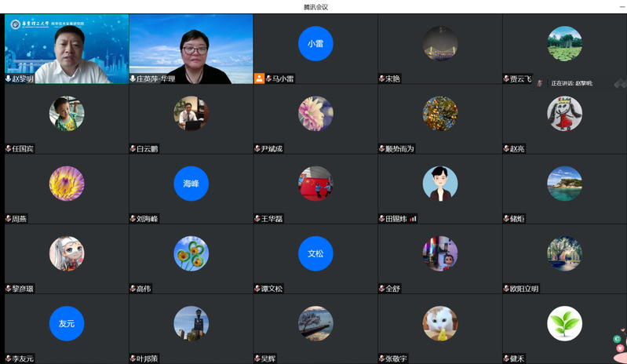Select the blue 文松 avatar
The width and height of the screenshot is (627, 364).
click(315, 253)
